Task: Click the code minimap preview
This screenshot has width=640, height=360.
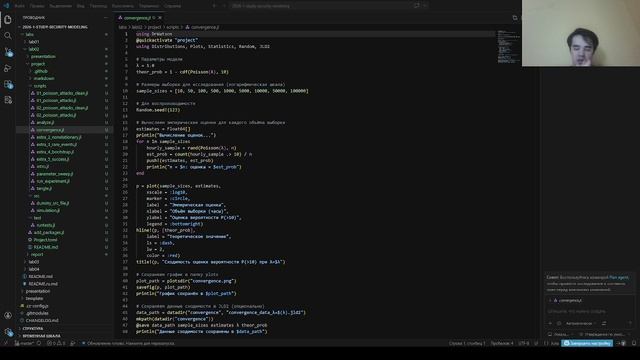Action: (x=508, y=47)
